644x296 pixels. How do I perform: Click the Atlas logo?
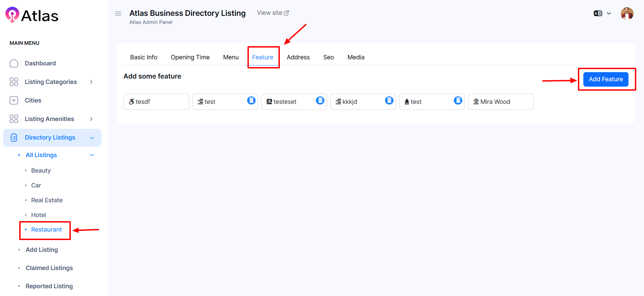tap(32, 15)
